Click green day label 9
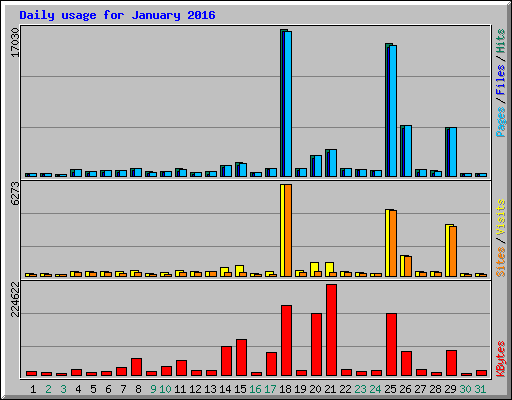 pos(153,389)
